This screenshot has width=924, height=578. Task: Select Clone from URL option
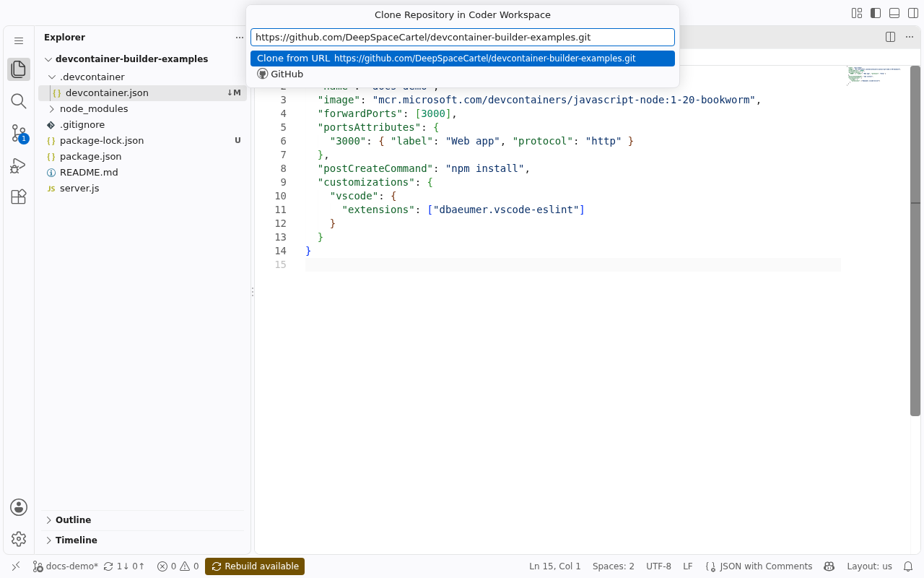(463, 59)
